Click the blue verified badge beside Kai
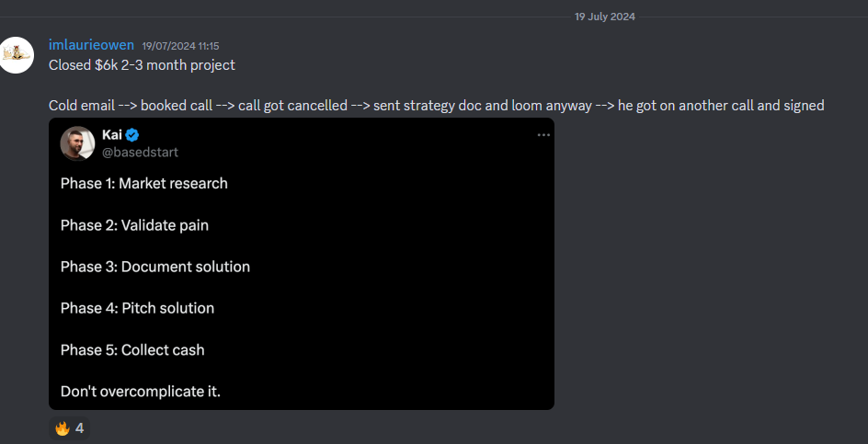The width and height of the screenshot is (868, 444). (x=133, y=135)
